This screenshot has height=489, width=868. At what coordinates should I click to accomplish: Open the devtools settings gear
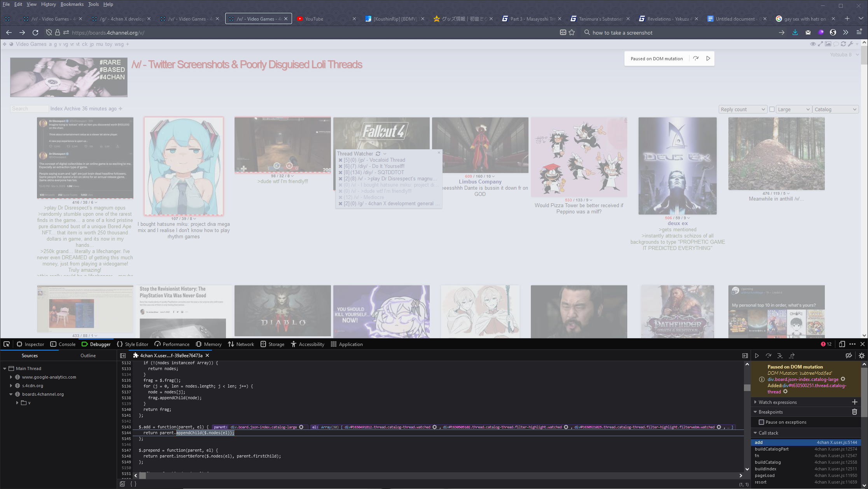coord(862,355)
